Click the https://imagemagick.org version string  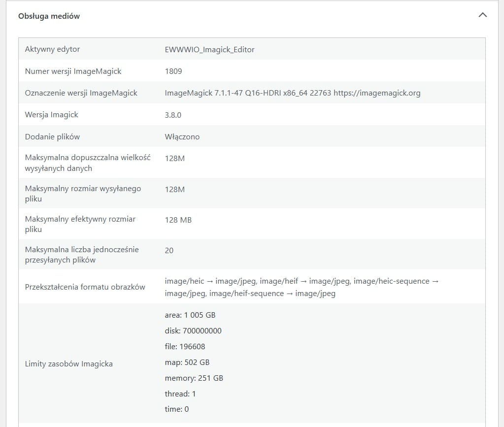[293, 93]
